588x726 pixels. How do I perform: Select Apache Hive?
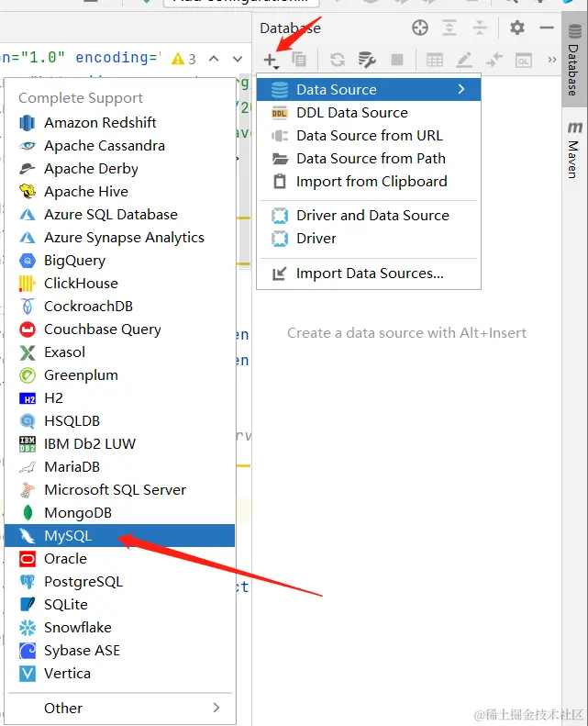pyautogui.click(x=120, y=192)
